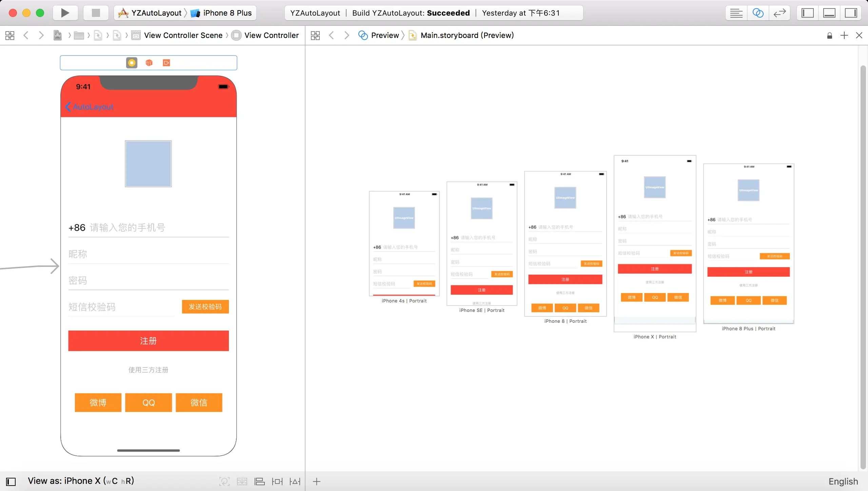Select the First Responder cube icon
The image size is (868, 491).
click(149, 63)
